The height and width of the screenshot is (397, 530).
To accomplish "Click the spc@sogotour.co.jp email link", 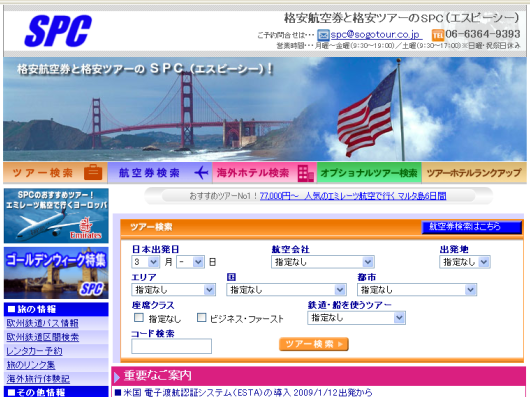I will coord(375,34).
